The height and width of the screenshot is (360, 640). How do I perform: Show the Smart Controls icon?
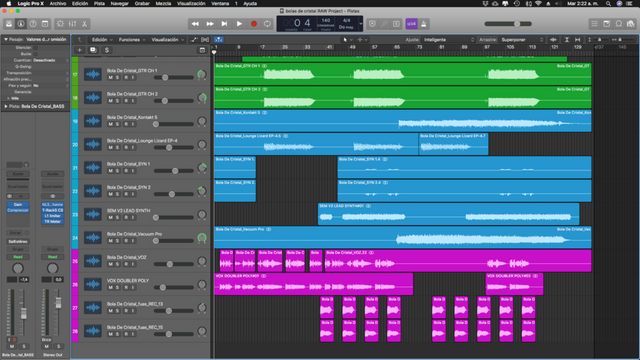(60, 24)
